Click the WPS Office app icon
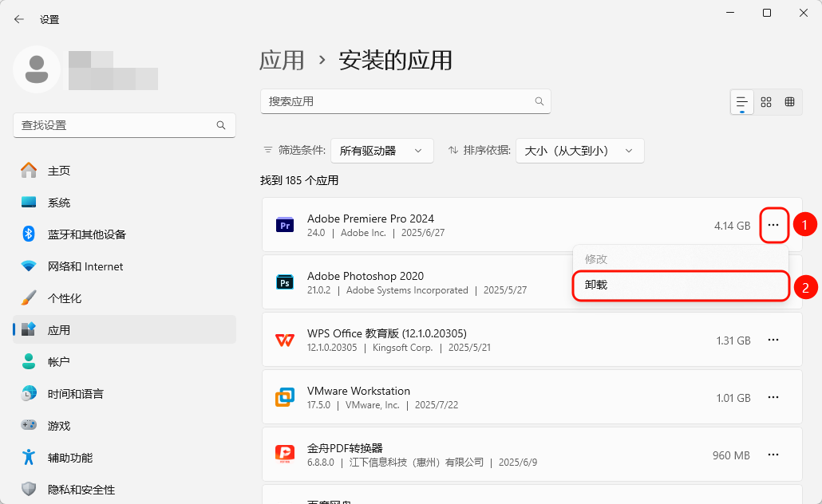 (x=285, y=340)
